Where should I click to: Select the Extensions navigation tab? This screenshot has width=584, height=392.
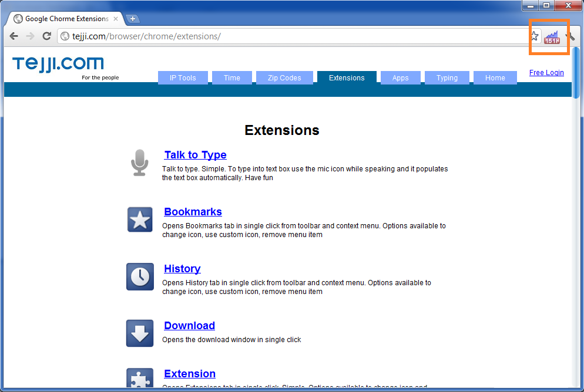(347, 77)
